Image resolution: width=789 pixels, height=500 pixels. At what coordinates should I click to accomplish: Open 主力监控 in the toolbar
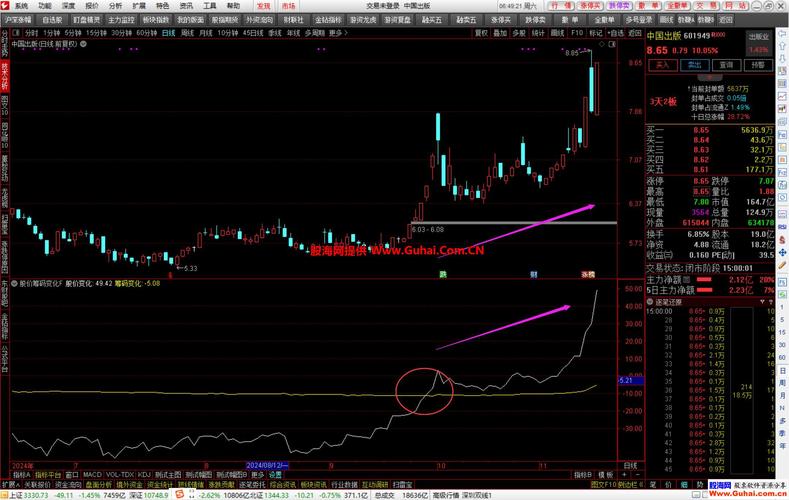tap(121, 20)
